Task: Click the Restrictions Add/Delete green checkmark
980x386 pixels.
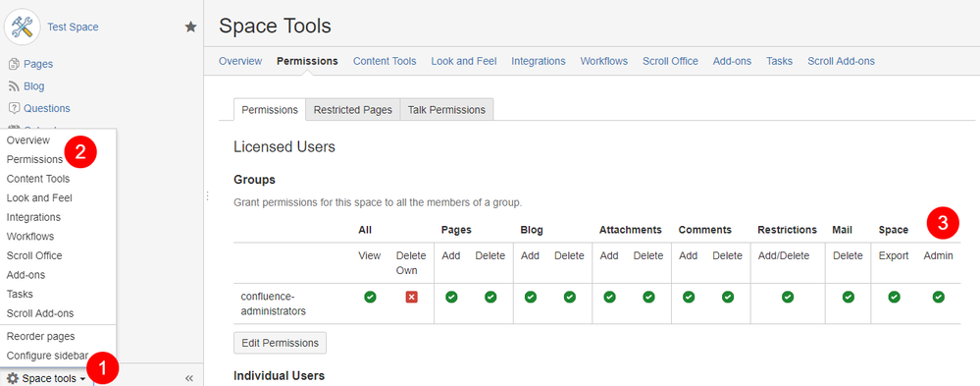Action: click(788, 298)
